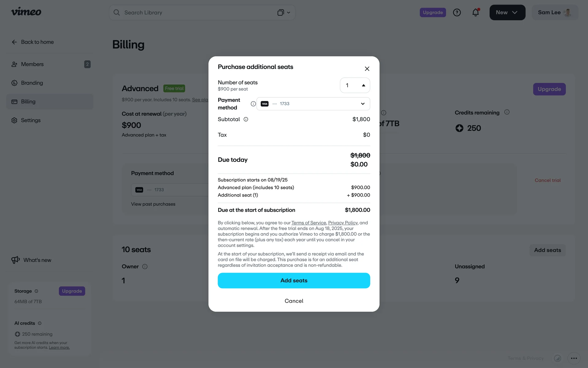The image size is (588, 368).
Task: Open the notifications bell
Action: point(475,13)
